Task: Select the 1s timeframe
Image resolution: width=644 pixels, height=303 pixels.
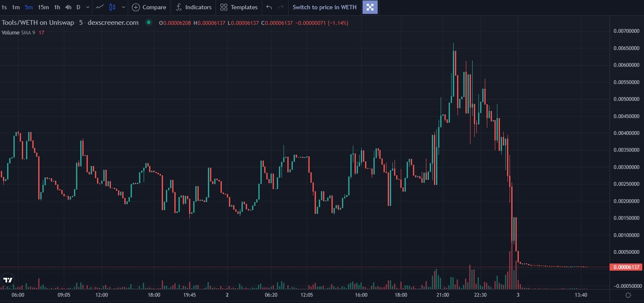Action: [4, 7]
